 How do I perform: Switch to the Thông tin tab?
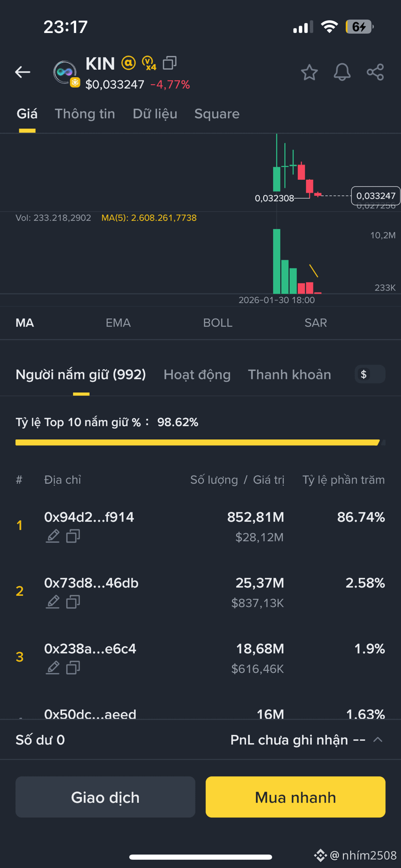[x=85, y=114]
